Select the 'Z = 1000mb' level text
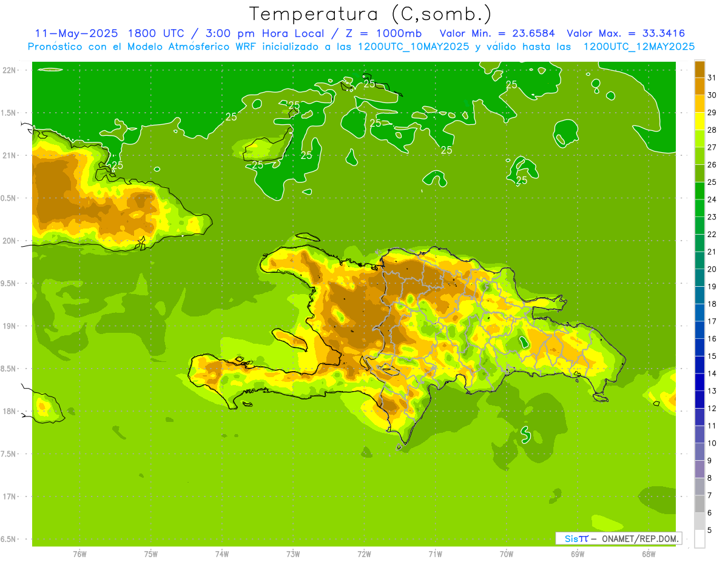 coord(382,33)
